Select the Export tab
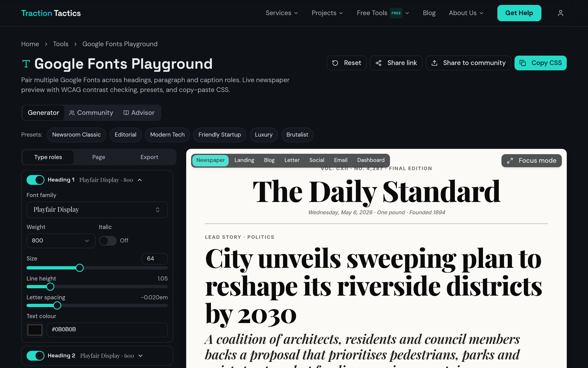The image size is (588, 368). click(x=149, y=157)
